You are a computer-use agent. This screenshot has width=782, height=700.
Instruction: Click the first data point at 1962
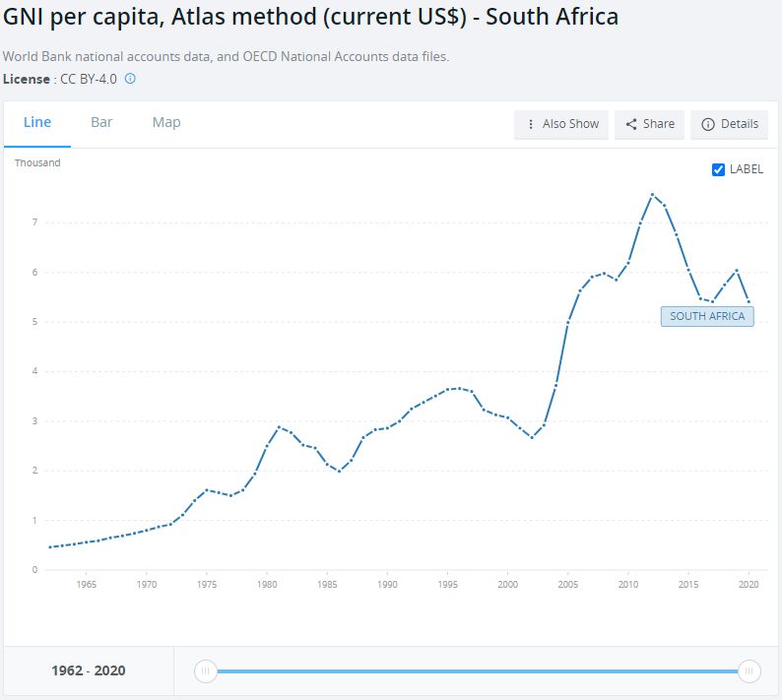tap(50, 547)
